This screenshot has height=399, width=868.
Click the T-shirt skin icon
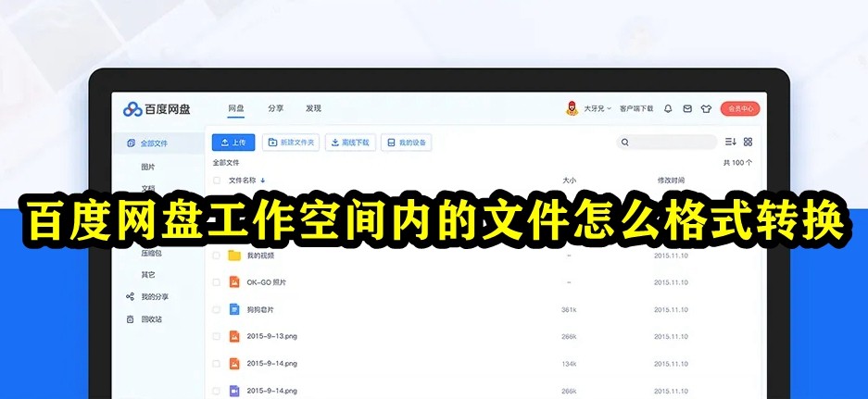[x=706, y=109]
